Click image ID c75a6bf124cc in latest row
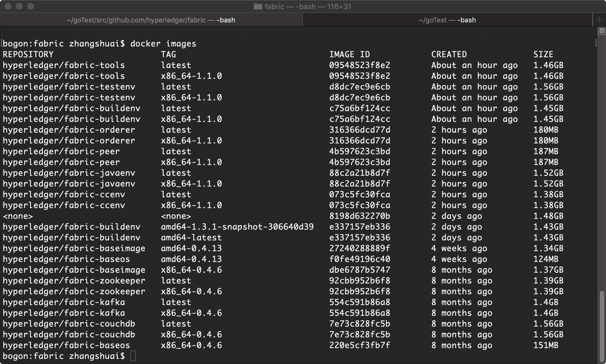Screen dimensions: 606x364 tap(360, 108)
